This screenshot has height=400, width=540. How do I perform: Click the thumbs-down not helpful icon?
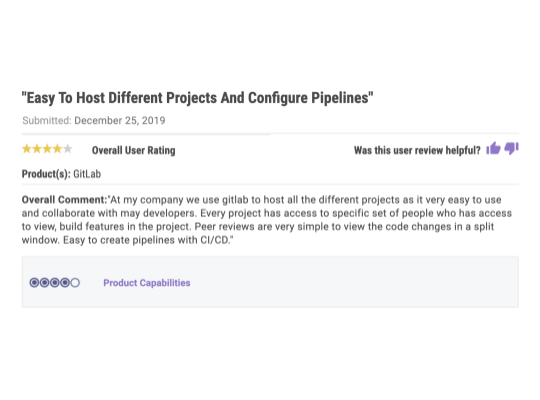[511, 148]
